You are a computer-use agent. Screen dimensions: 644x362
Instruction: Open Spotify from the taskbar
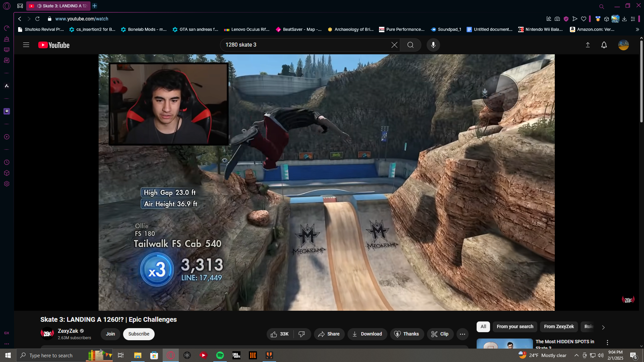click(220, 355)
